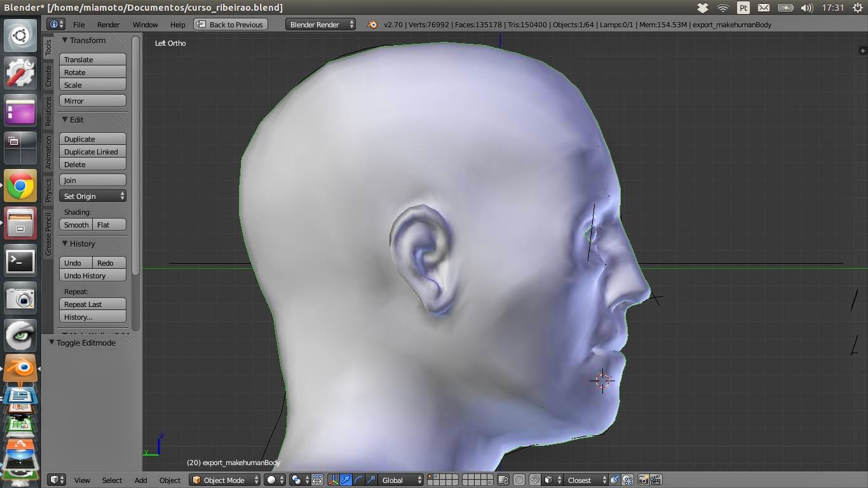Screen dimensions: 868x488
Task: Open the Terminal from the Ubuntu launcher
Action: click(x=20, y=261)
